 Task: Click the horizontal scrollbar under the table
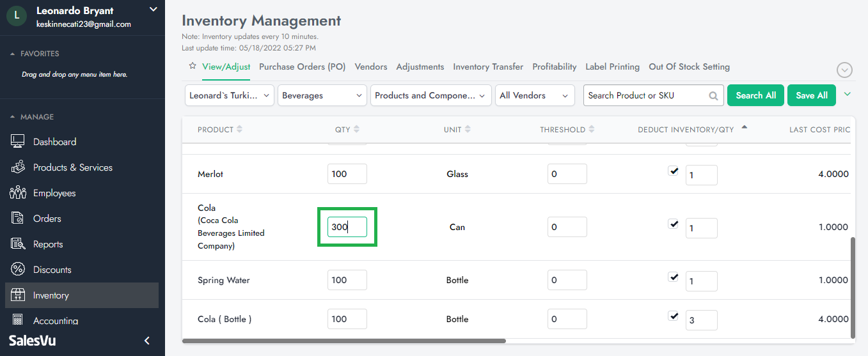(344, 341)
